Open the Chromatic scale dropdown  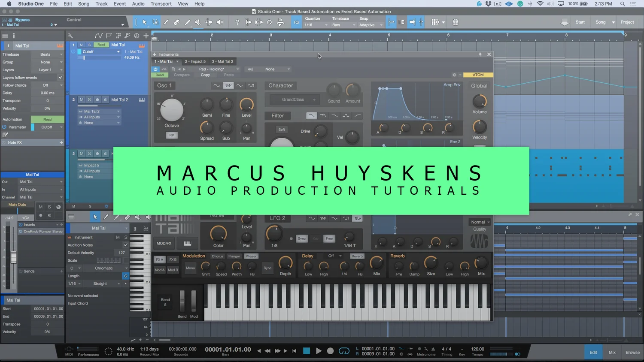coord(106,268)
